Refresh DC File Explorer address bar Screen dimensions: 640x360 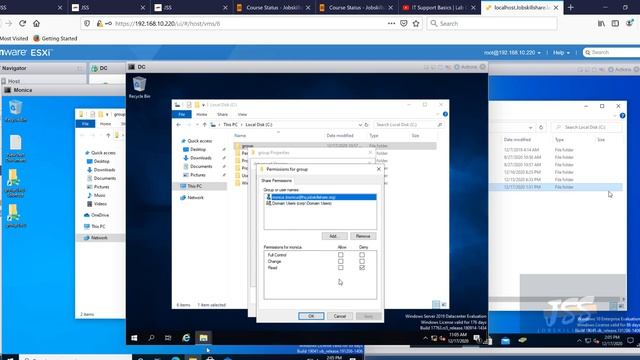point(367,124)
